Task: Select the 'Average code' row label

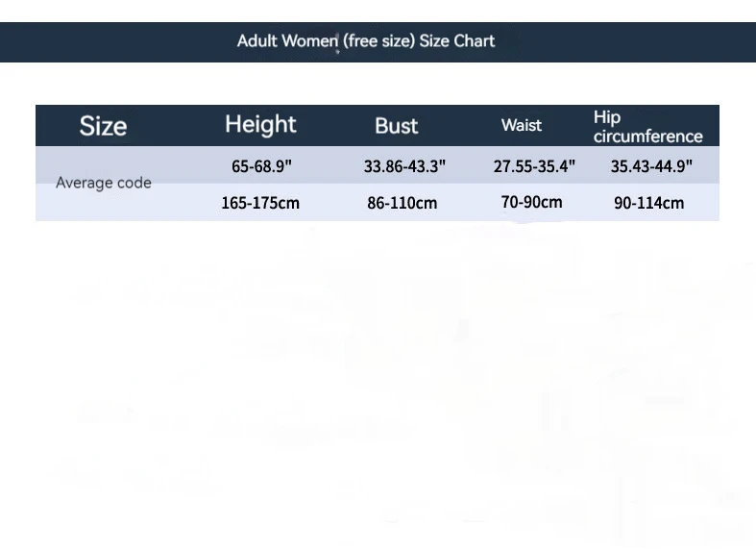Action: point(104,183)
